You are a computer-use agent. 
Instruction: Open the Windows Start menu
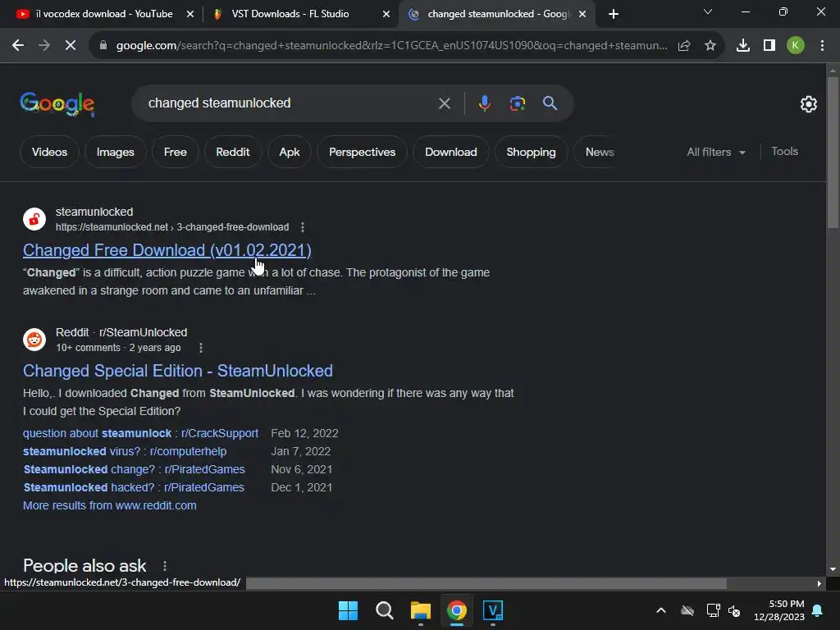tap(348, 610)
